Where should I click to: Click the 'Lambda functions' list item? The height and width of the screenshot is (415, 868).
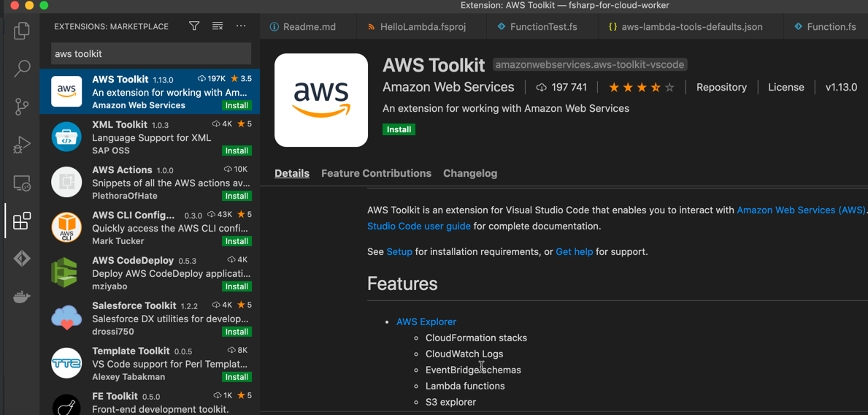465,386
